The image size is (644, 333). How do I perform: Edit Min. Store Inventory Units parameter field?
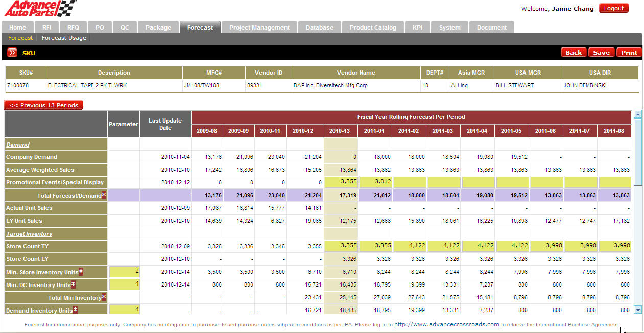coord(124,271)
